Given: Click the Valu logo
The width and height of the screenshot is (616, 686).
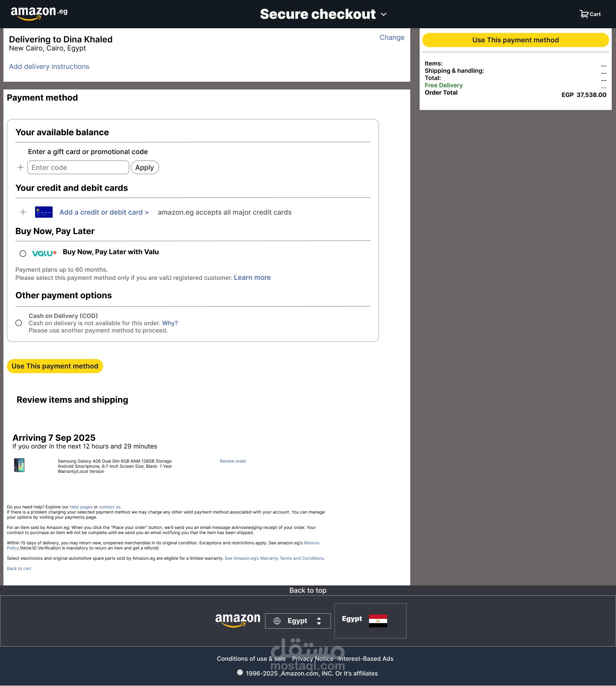Looking at the screenshot, I should point(44,253).
